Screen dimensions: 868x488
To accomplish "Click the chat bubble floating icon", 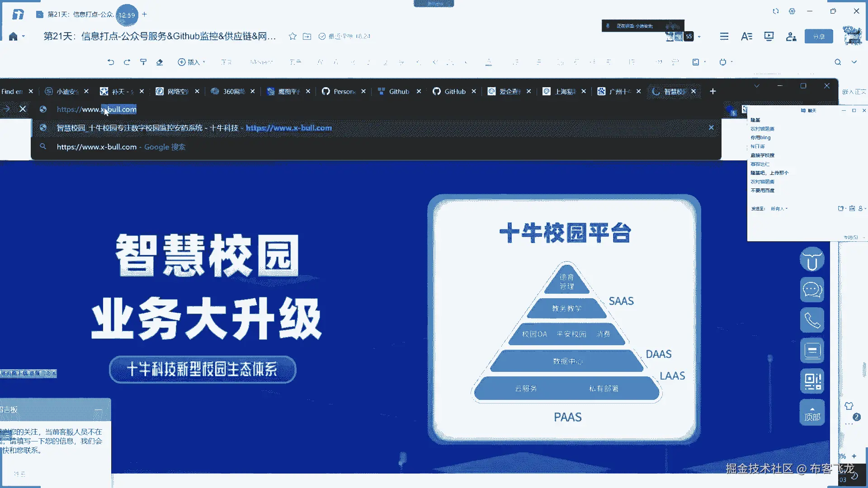I will point(812,290).
